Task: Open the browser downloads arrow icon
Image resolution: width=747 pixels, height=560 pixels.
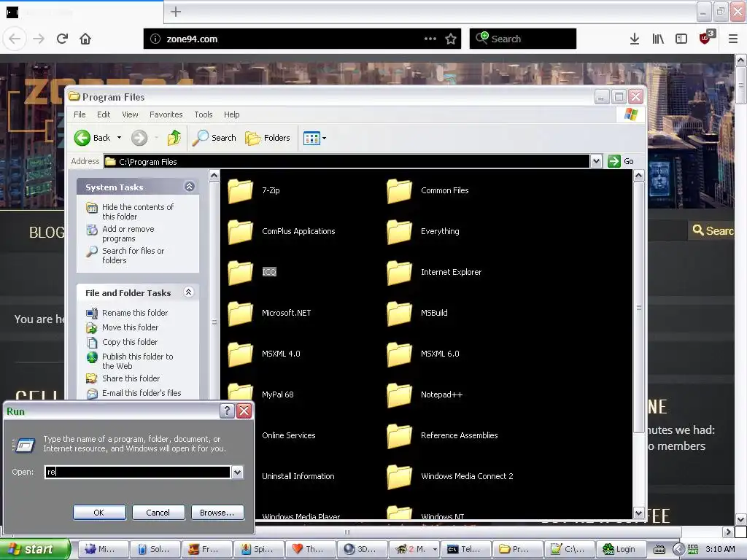Action: [635, 39]
